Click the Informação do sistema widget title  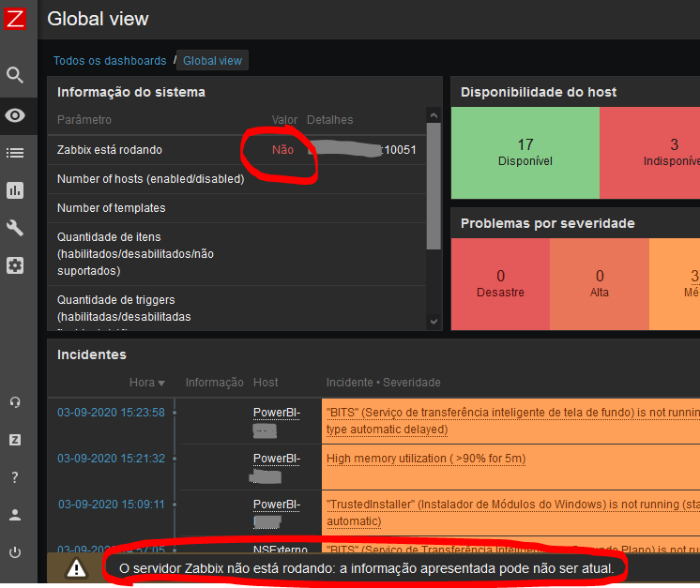click(131, 92)
